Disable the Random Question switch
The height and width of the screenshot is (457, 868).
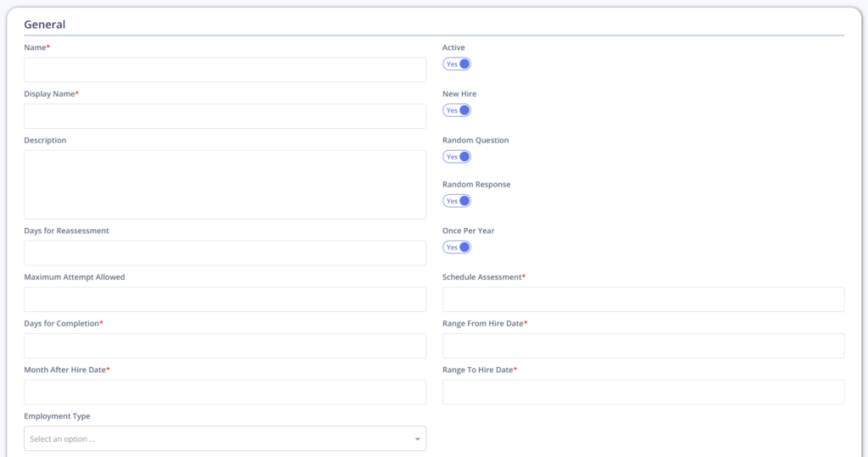click(x=457, y=157)
